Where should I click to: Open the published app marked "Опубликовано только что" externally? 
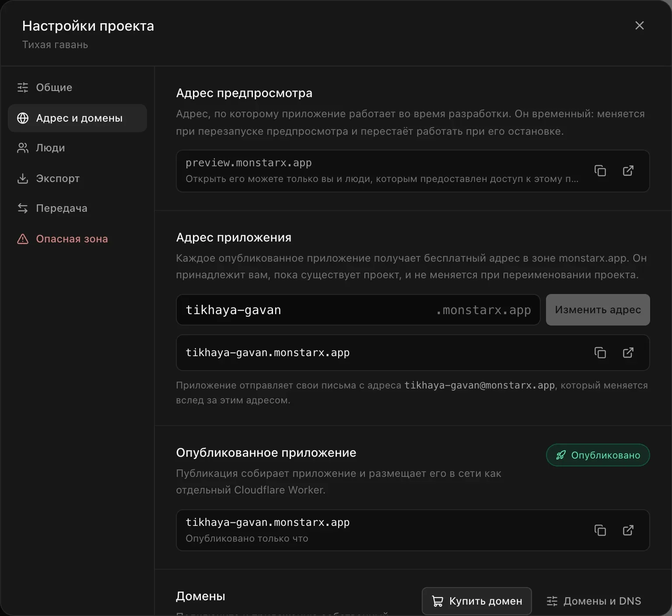(x=628, y=530)
